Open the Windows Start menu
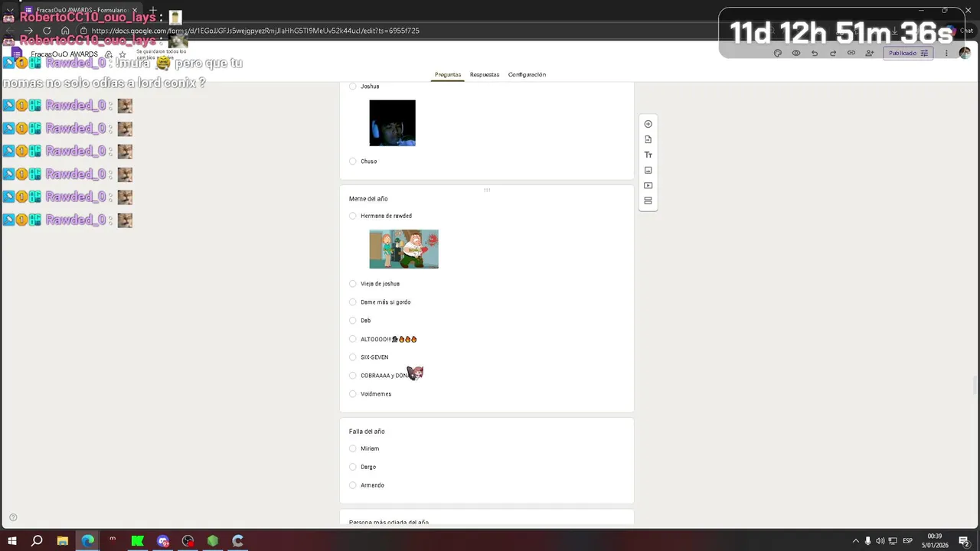 point(12,541)
